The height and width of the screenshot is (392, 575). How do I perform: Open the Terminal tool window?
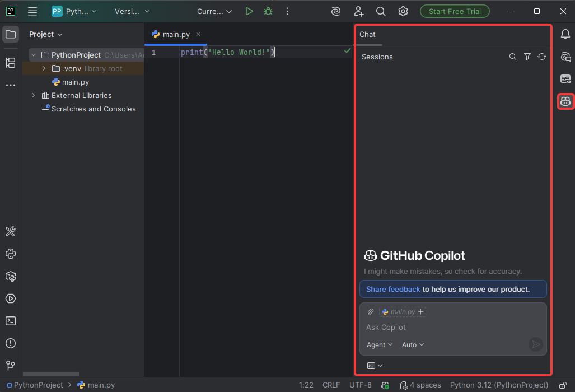click(x=11, y=321)
